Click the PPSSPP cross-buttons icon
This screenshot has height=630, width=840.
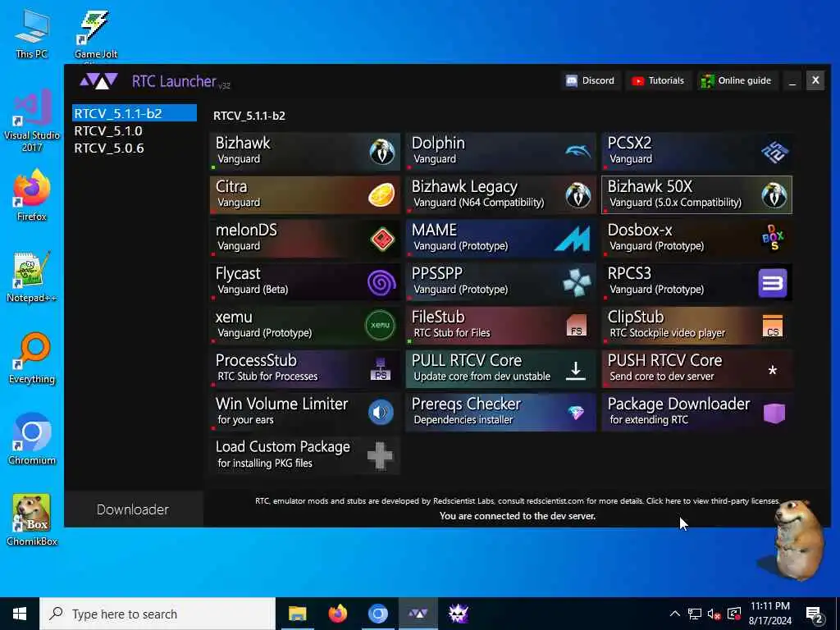tap(577, 282)
